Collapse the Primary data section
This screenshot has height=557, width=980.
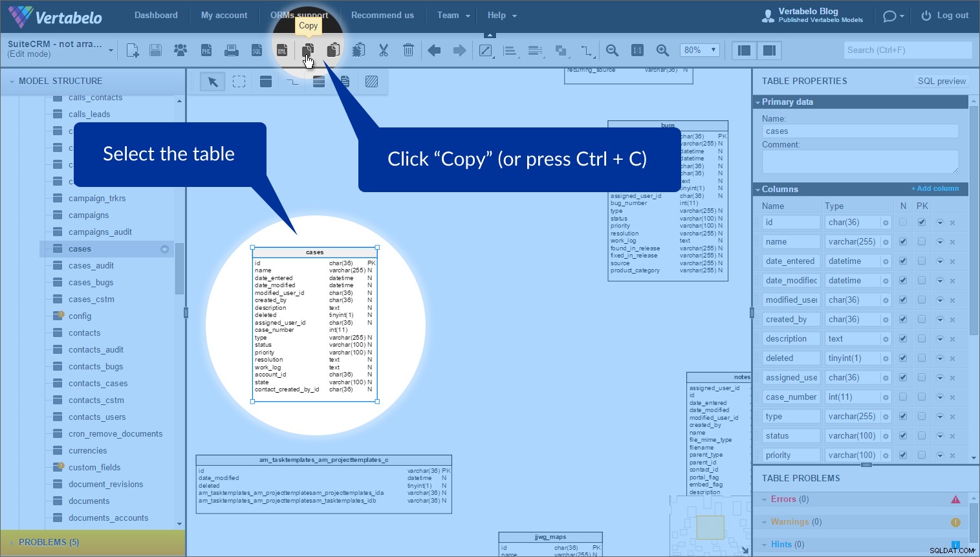pos(758,102)
